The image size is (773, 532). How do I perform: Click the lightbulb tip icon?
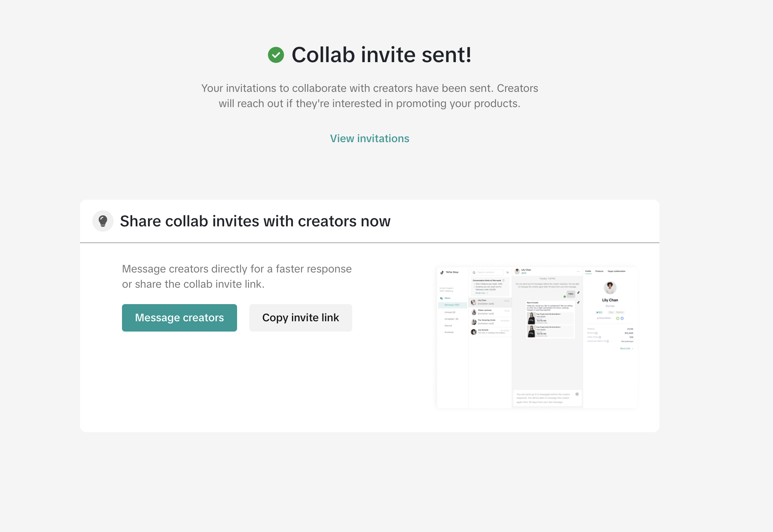tap(103, 221)
